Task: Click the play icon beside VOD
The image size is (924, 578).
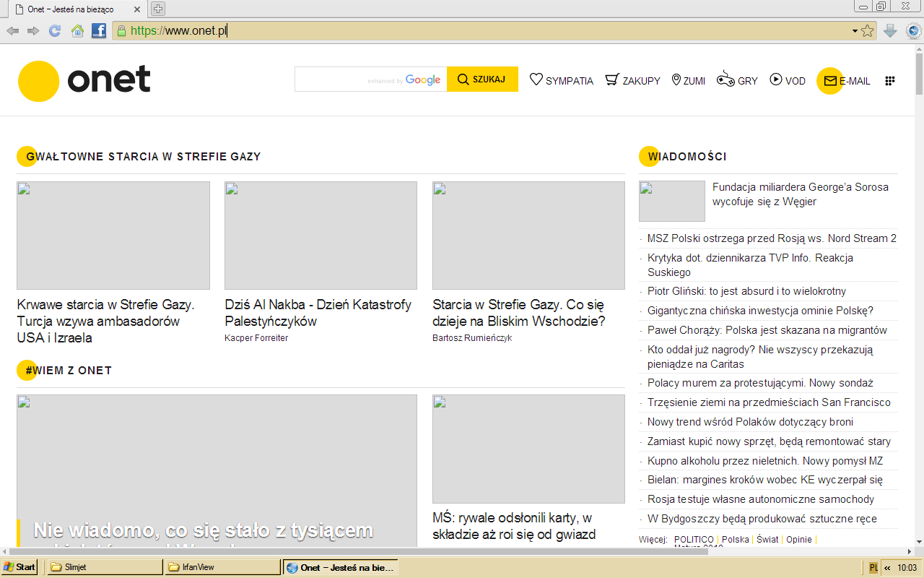Action: pyautogui.click(x=776, y=79)
